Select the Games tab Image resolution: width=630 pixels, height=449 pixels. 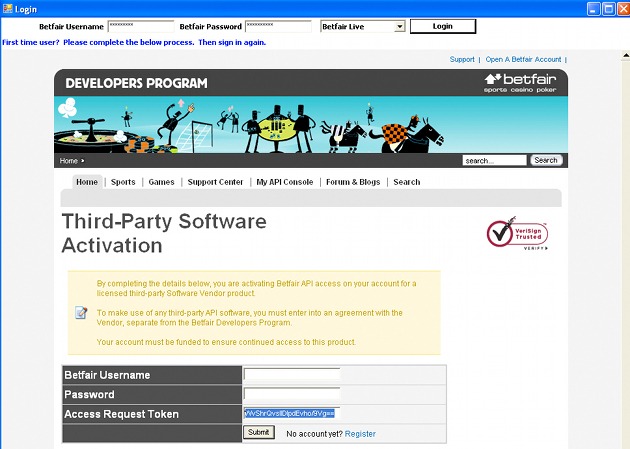[x=162, y=182]
